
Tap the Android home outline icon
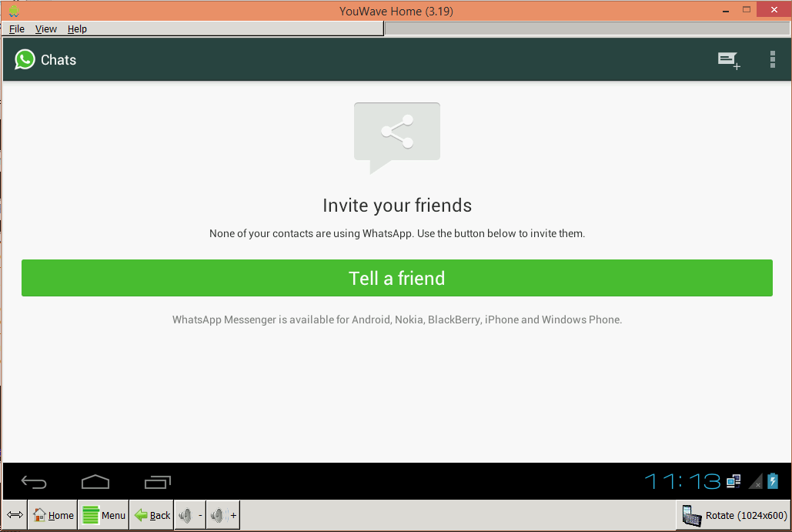coord(95,482)
